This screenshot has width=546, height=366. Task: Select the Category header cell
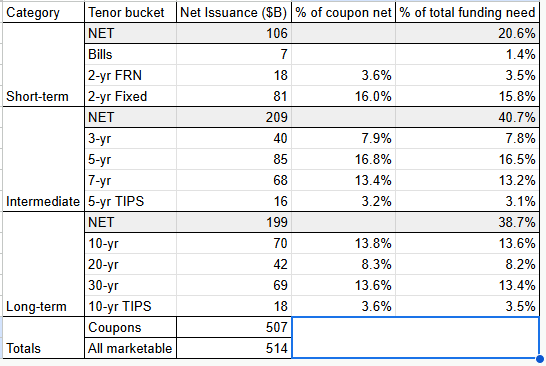pos(43,13)
